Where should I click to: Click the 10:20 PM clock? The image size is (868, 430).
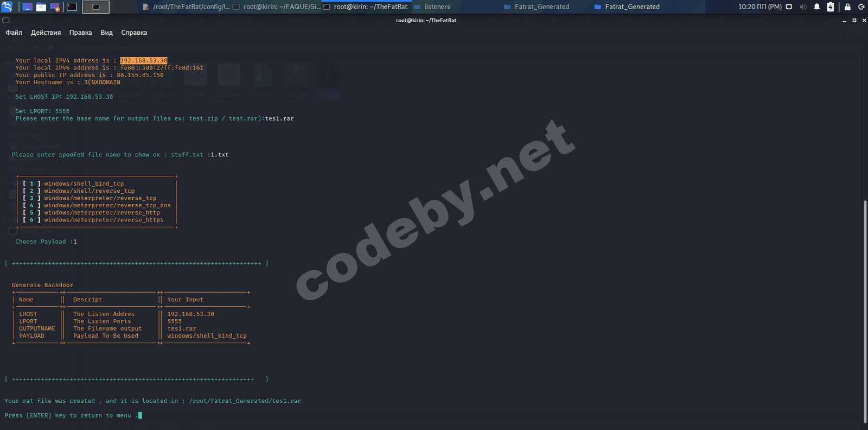click(x=759, y=7)
